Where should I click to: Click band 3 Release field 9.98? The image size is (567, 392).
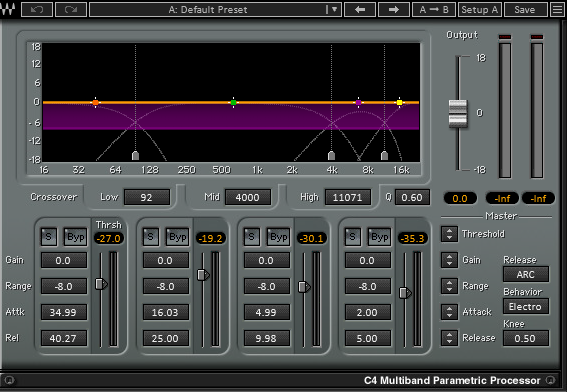click(267, 338)
